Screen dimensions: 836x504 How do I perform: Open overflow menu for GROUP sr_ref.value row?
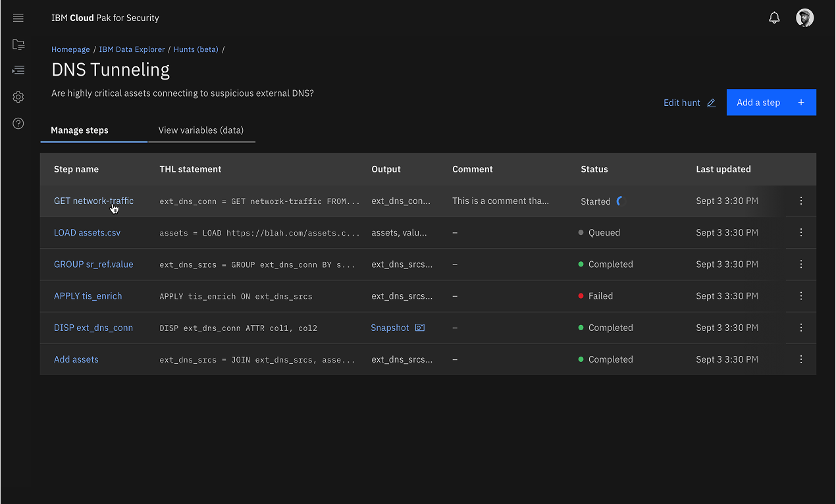click(801, 265)
